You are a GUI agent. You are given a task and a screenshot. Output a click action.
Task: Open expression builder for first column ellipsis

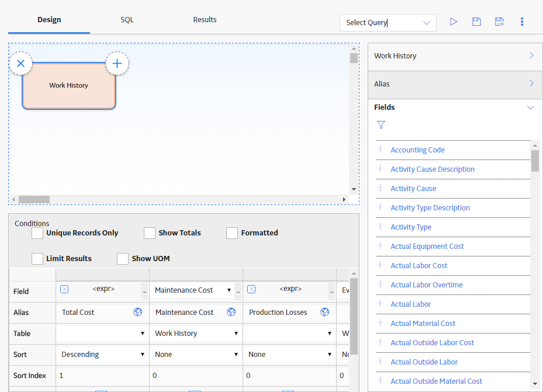(x=144, y=292)
